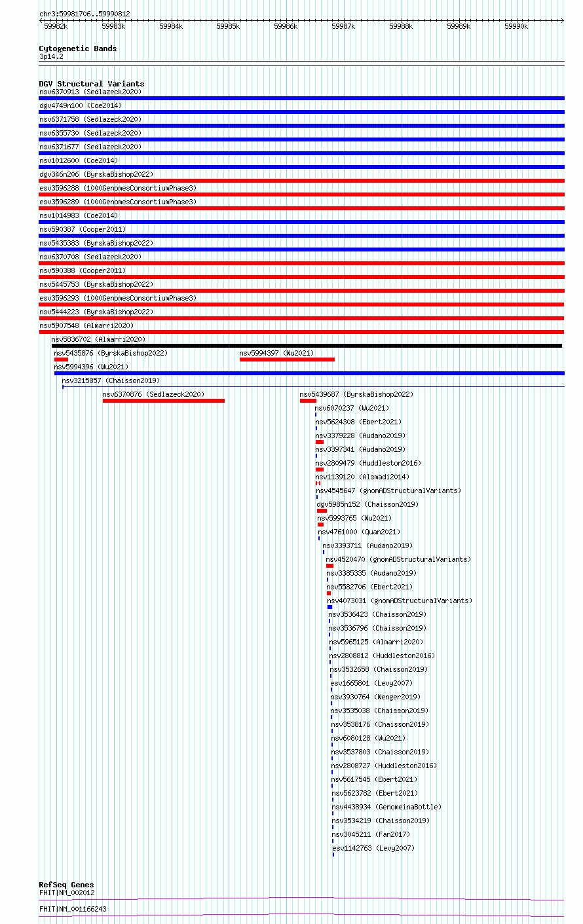The height and width of the screenshot is (924, 583).
Task: Click the 3p14.2 band label
Action: coord(51,57)
